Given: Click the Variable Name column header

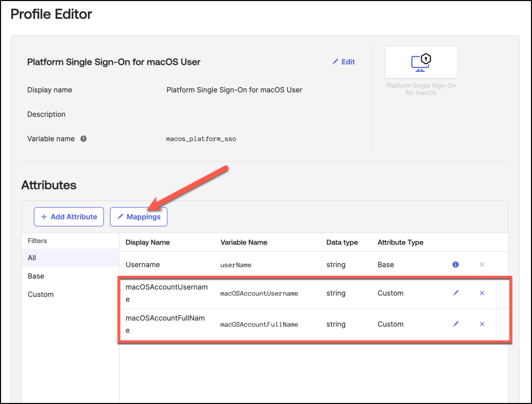Looking at the screenshot, I should click(x=244, y=243).
